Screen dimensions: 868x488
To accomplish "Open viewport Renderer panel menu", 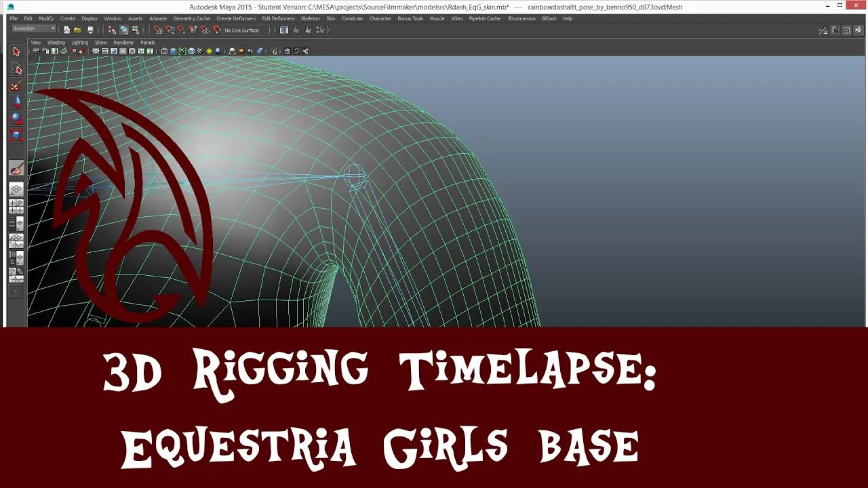I will (x=123, y=43).
